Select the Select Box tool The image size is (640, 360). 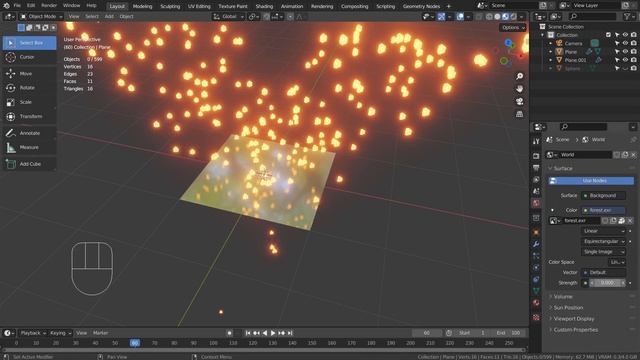pyautogui.click(x=29, y=43)
